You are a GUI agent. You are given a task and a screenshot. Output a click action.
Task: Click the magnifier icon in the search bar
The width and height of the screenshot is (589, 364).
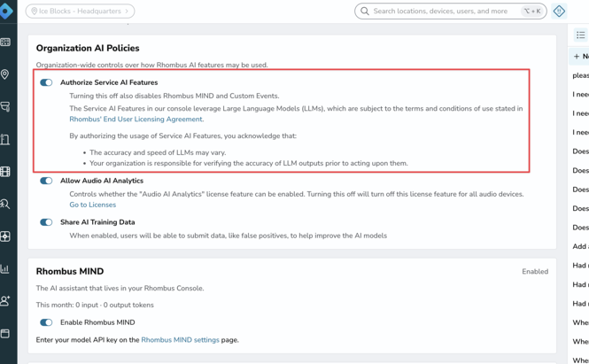tap(364, 12)
